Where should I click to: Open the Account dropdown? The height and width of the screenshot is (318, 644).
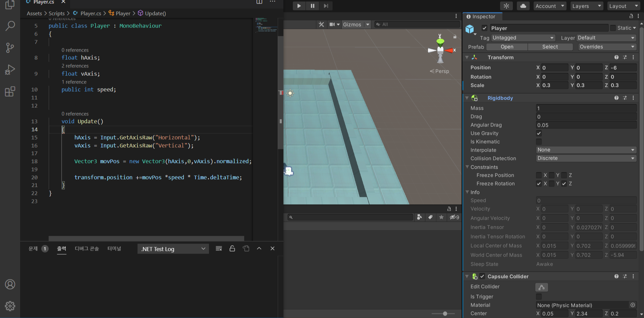click(x=550, y=6)
